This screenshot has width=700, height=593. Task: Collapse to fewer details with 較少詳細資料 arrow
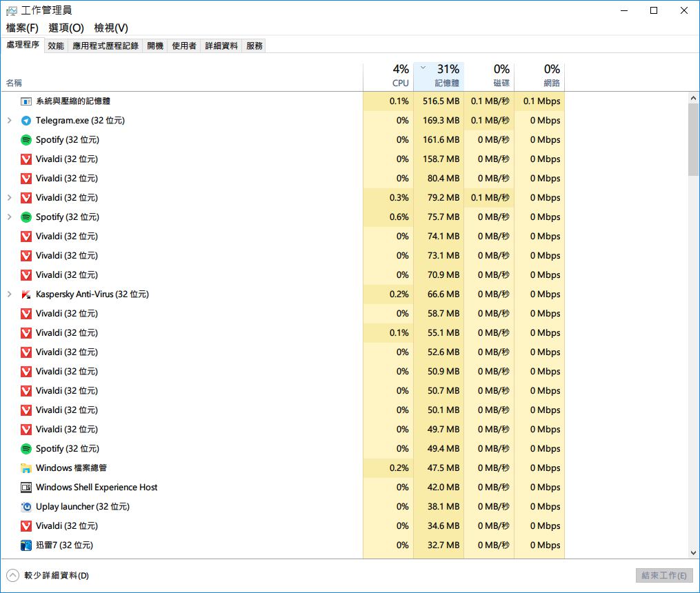pyautogui.click(x=12, y=576)
